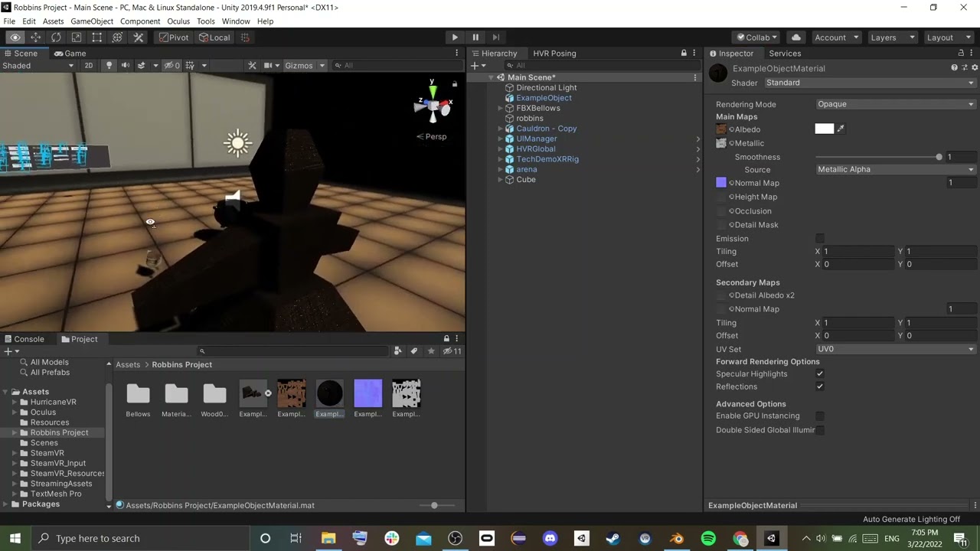This screenshot has width=980, height=551.
Task: Select the Move tool
Action: (x=36, y=37)
